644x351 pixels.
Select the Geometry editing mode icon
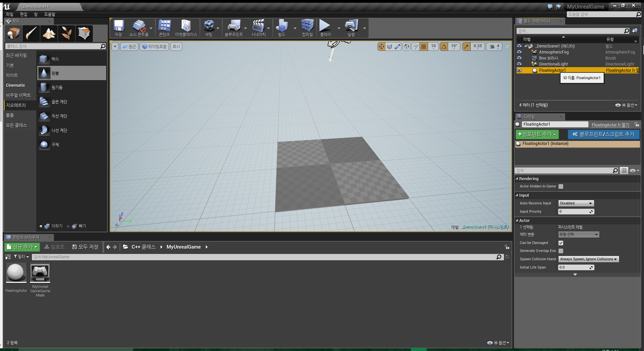tap(84, 33)
